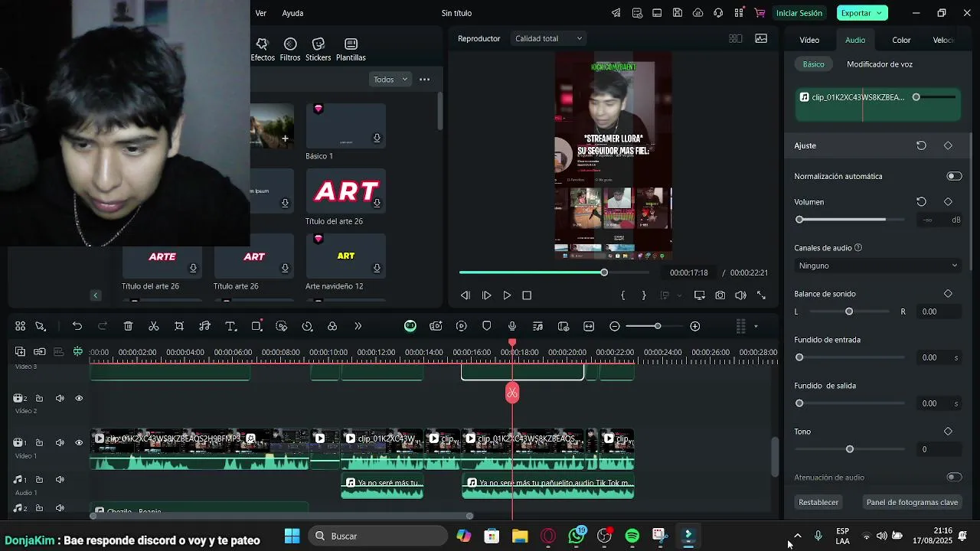Click the color palette tool in toolbar
Image resolution: width=980 pixels, height=551 pixels.
pyautogui.click(x=332, y=326)
